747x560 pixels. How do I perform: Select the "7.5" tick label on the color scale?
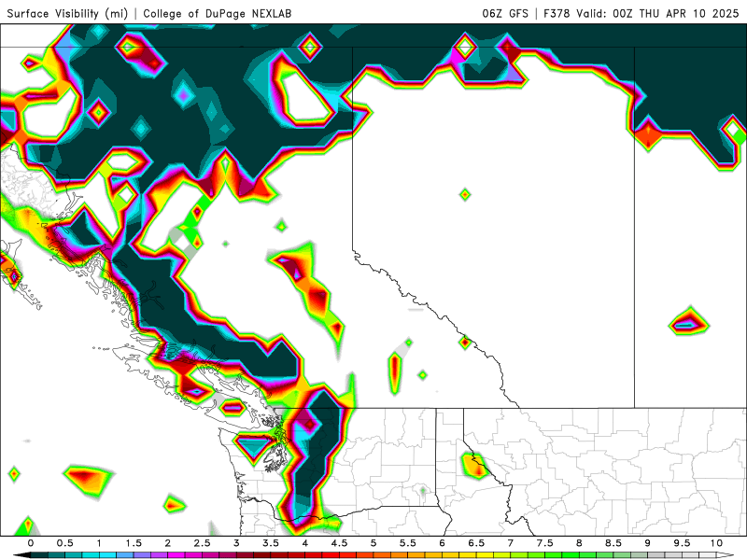tap(545, 543)
